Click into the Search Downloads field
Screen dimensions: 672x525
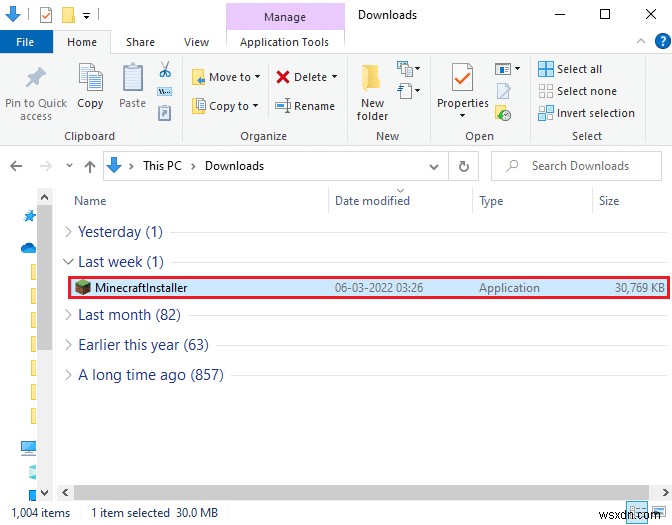[x=576, y=166]
